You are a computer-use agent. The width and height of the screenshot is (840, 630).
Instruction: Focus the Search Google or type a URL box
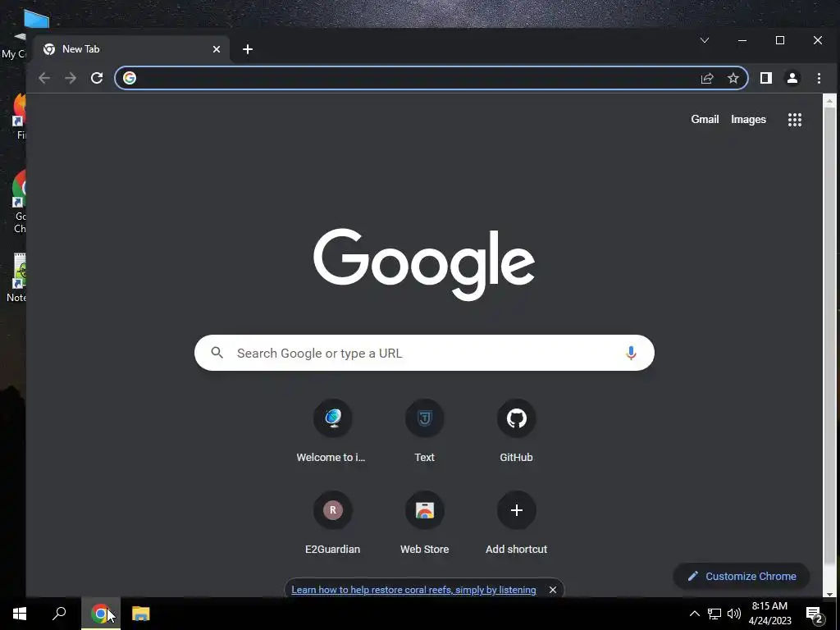pos(424,353)
